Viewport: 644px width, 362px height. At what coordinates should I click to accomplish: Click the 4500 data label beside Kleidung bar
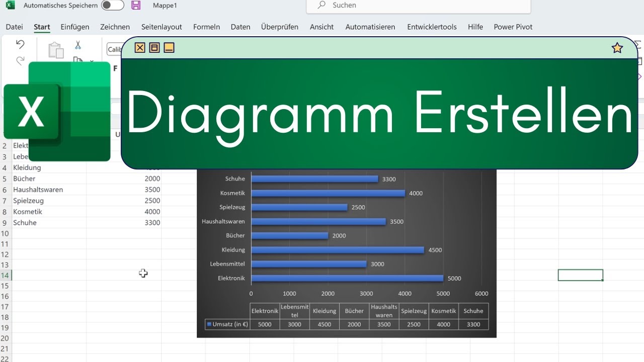[435, 250]
